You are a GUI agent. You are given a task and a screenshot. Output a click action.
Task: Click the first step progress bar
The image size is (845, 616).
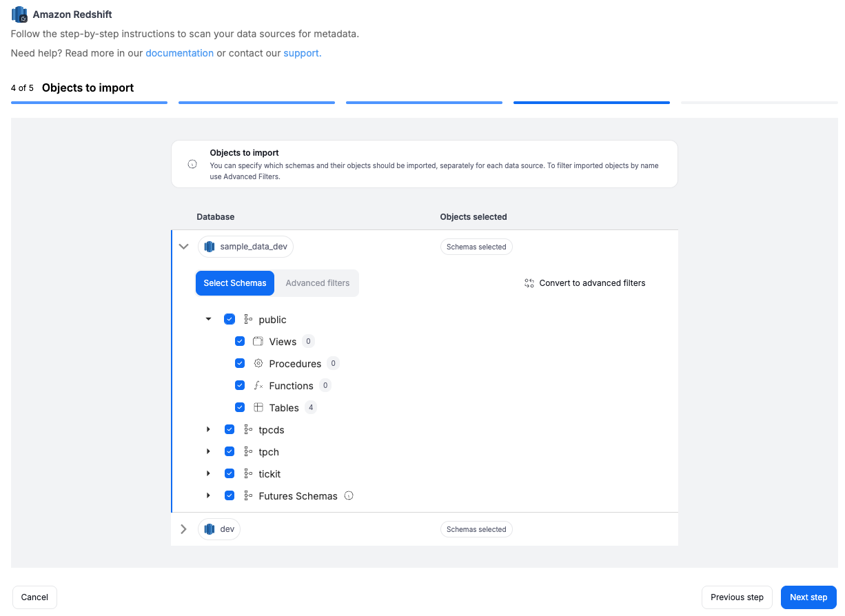89,103
